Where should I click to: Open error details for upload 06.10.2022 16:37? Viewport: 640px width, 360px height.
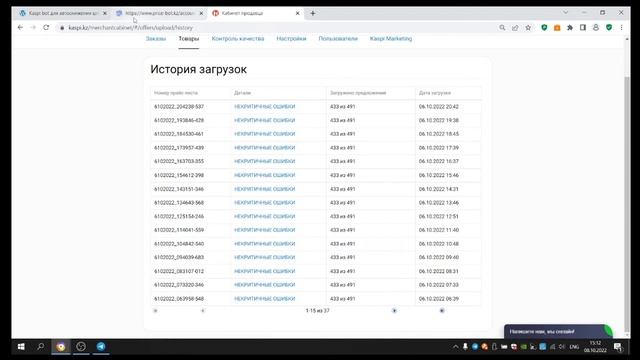(x=264, y=161)
